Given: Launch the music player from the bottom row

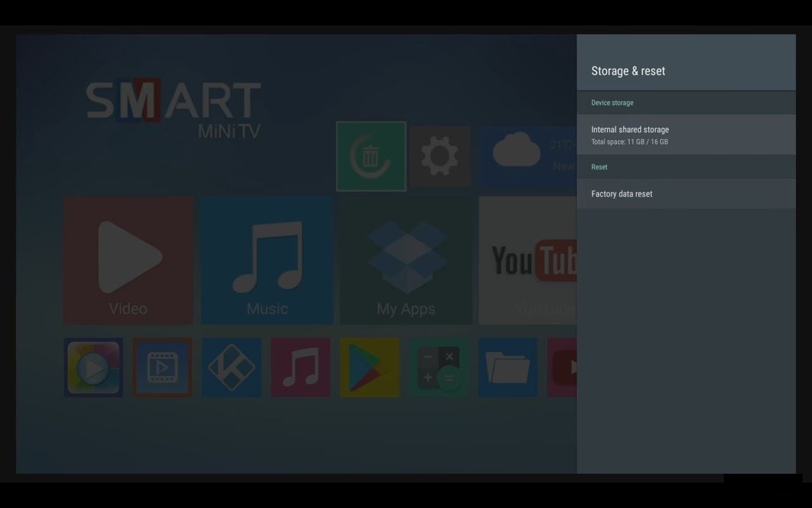Looking at the screenshot, I should [x=301, y=367].
